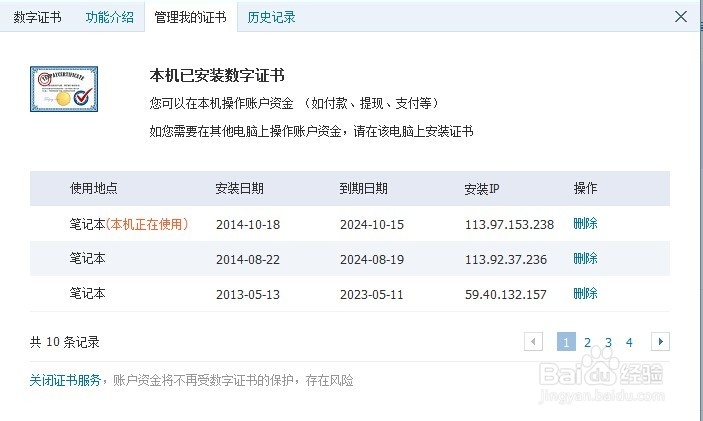Select the 管理我的证书 tab
Image resolution: width=703 pixels, height=421 pixels.
191,17
